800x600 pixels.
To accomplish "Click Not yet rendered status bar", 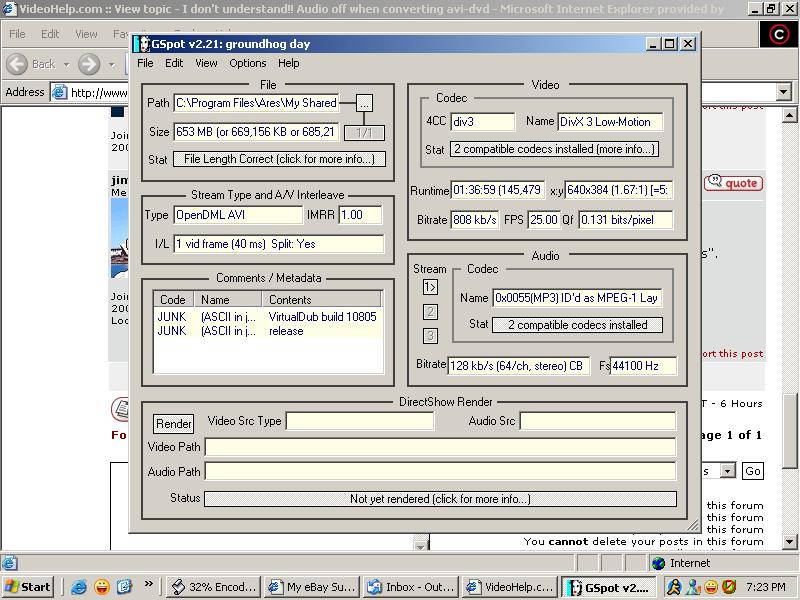I will click(440, 499).
